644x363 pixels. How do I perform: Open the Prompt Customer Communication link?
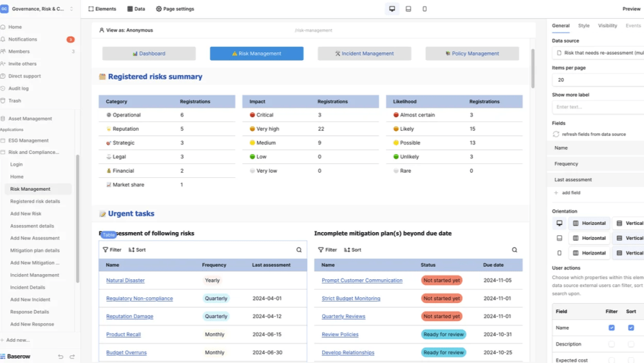[362, 280]
